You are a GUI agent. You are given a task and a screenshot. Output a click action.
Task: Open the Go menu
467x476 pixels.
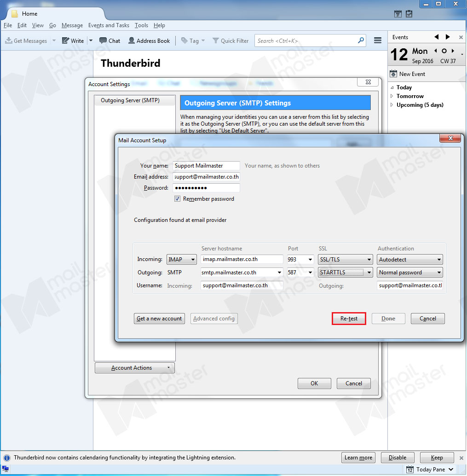(52, 25)
